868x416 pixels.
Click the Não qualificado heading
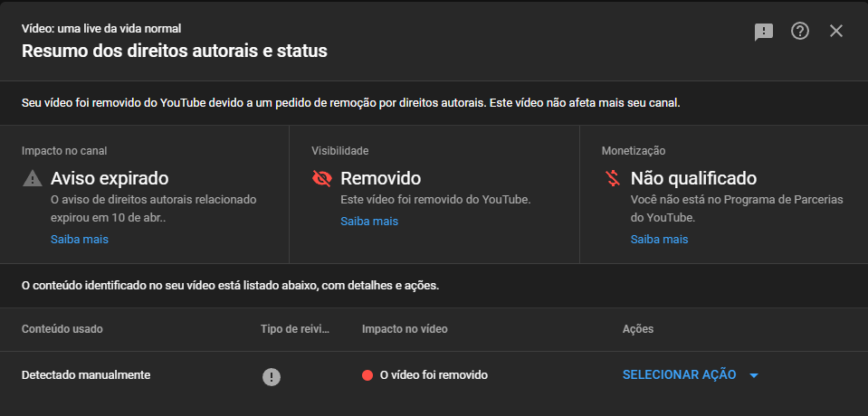pos(693,178)
